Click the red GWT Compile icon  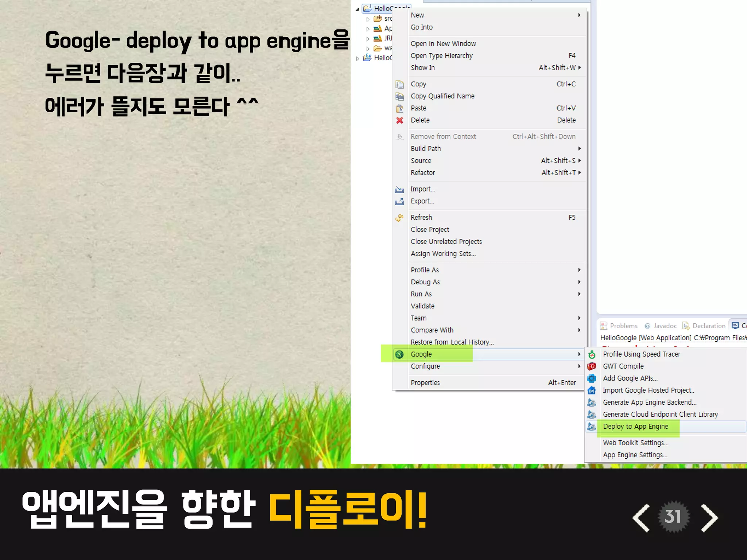pyautogui.click(x=592, y=366)
